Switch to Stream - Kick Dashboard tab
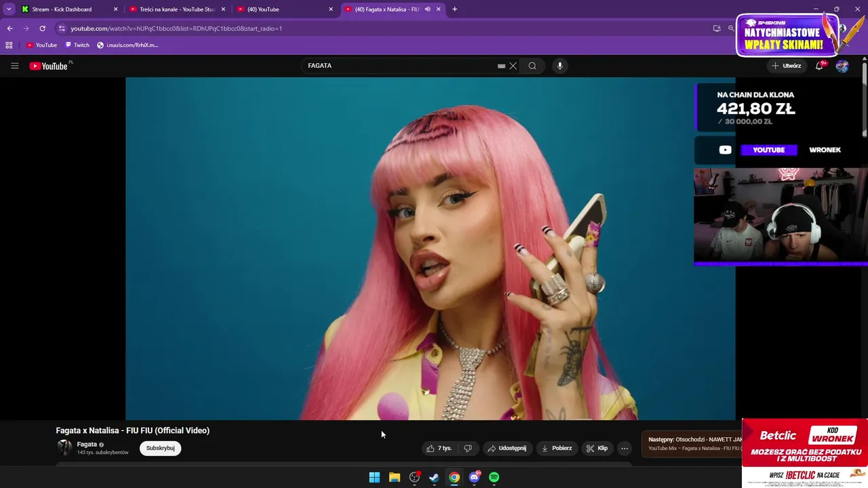868x488 pixels. (69, 9)
